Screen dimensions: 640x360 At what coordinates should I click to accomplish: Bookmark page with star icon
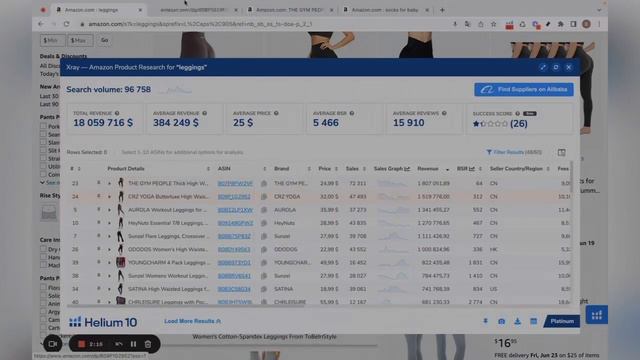[493, 24]
